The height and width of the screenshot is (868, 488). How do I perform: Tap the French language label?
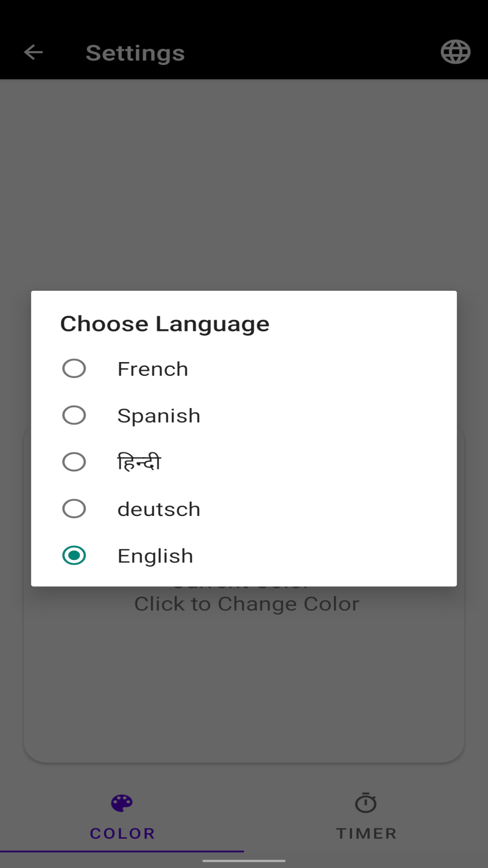153,369
